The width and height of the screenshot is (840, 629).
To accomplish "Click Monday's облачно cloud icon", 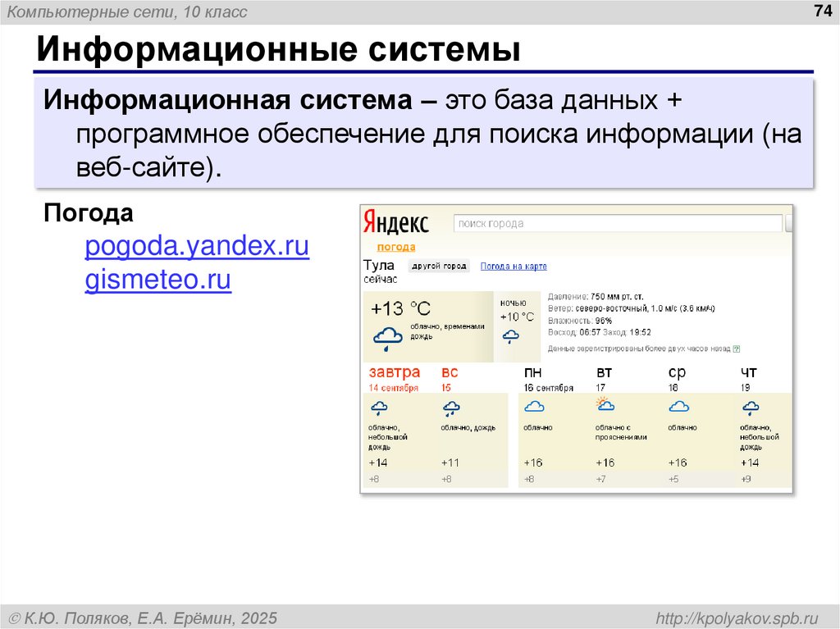I will (535, 405).
